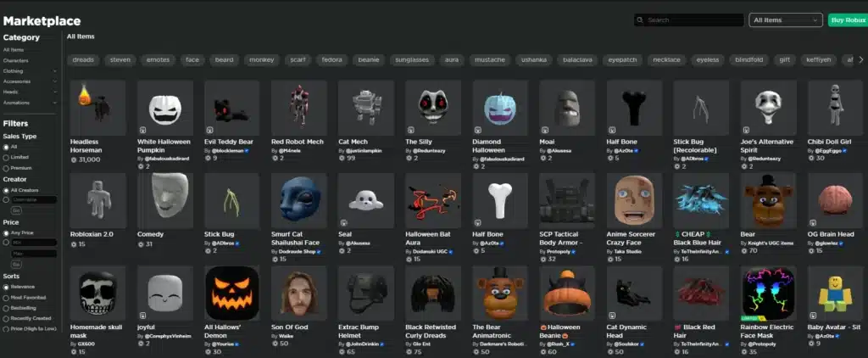Sort items by Relevance

coord(6,287)
